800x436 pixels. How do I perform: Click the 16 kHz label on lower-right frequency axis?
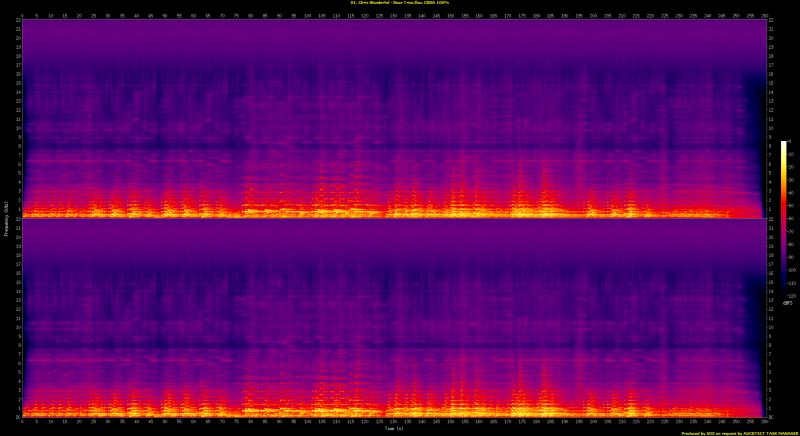coord(768,274)
